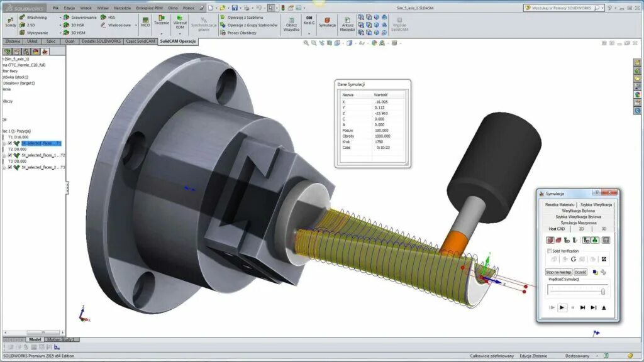Open the iMachining dropdown arrow
644x362 pixels.
click(x=60, y=18)
